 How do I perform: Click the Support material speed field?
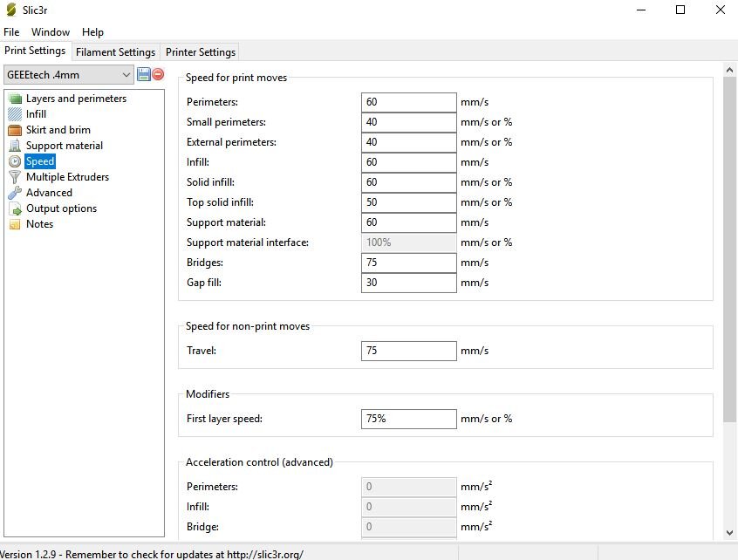pyautogui.click(x=408, y=222)
